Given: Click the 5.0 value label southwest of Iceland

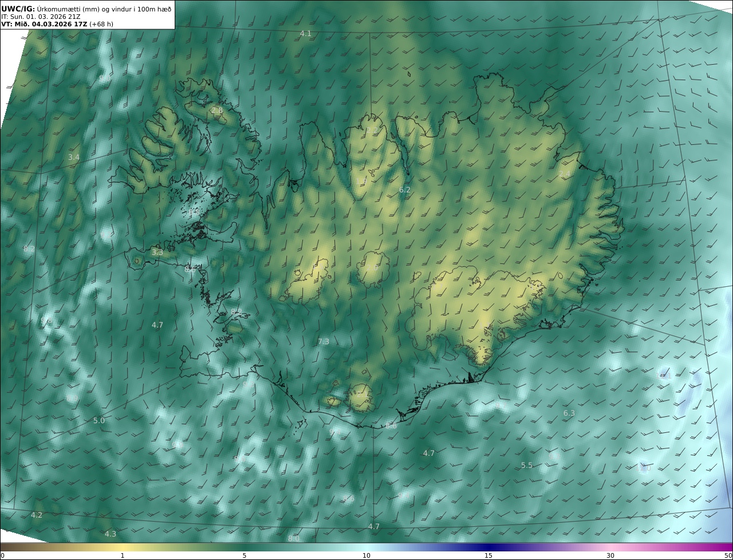Looking at the screenshot, I should tap(99, 421).
